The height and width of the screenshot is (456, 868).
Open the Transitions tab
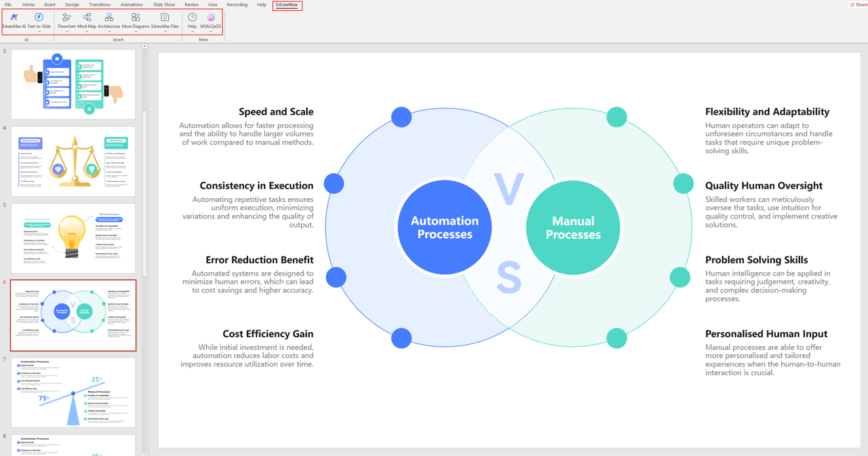tap(100, 5)
